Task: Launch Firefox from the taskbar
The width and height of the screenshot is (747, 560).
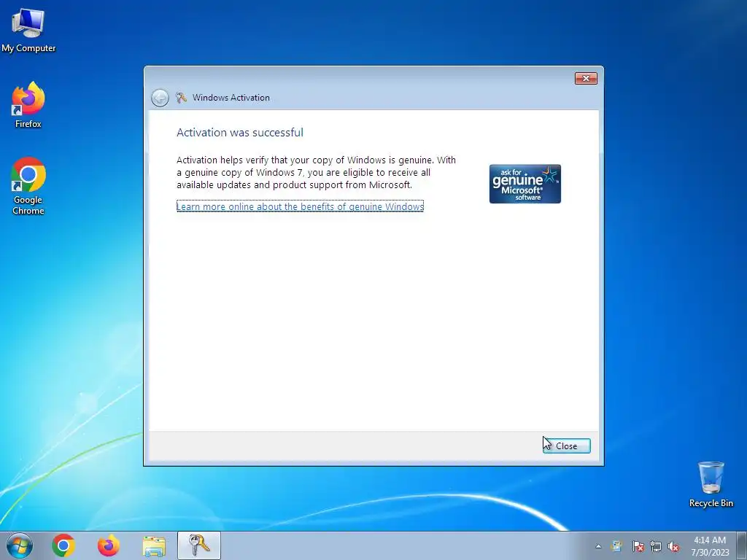Action: (x=109, y=545)
